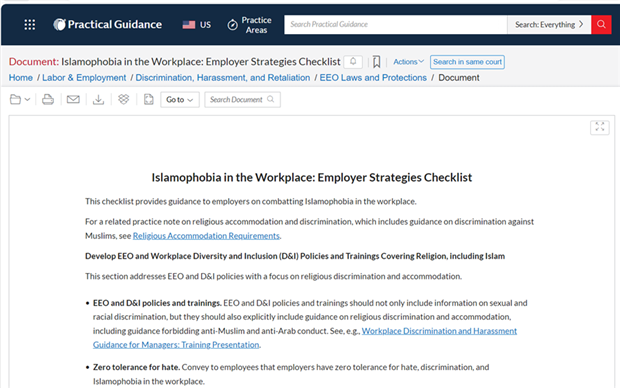Email the document via envelope icon
This screenshot has height=388, width=620.
tap(73, 100)
